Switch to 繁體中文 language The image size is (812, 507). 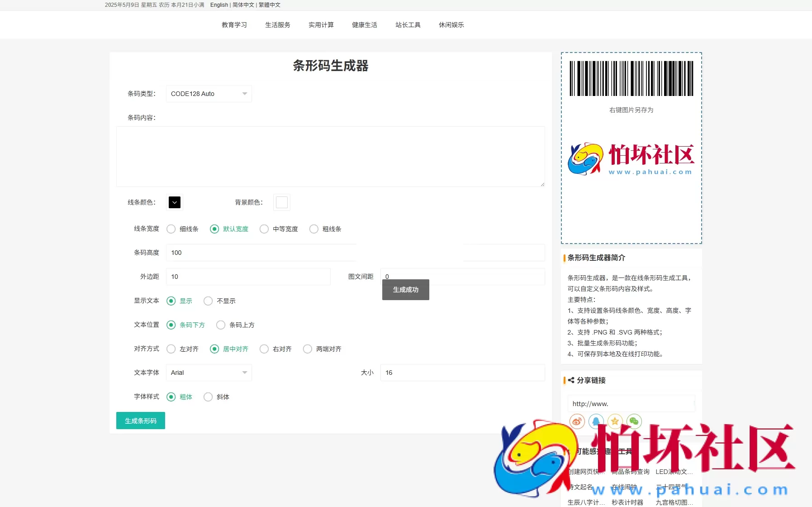[269, 5]
